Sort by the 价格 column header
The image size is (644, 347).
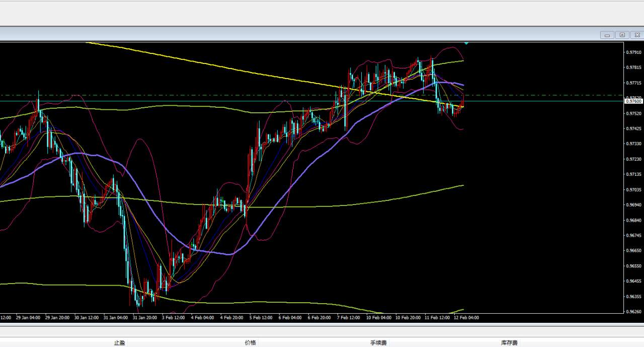[x=250, y=343]
